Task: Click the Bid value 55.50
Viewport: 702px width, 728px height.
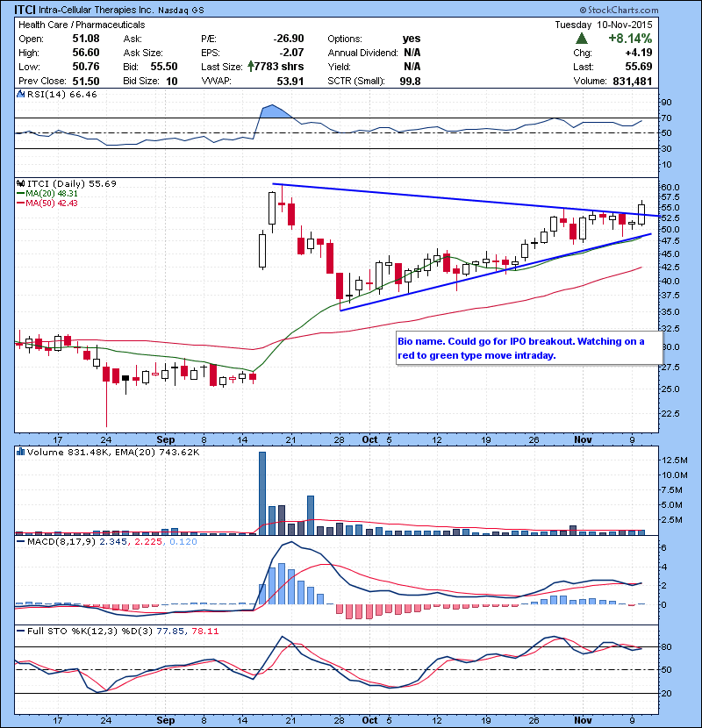Action: point(164,67)
